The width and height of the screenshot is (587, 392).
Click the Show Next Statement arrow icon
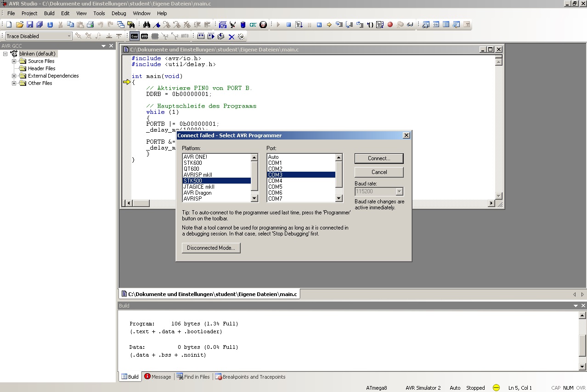pyautogui.click(x=329, y=25)
